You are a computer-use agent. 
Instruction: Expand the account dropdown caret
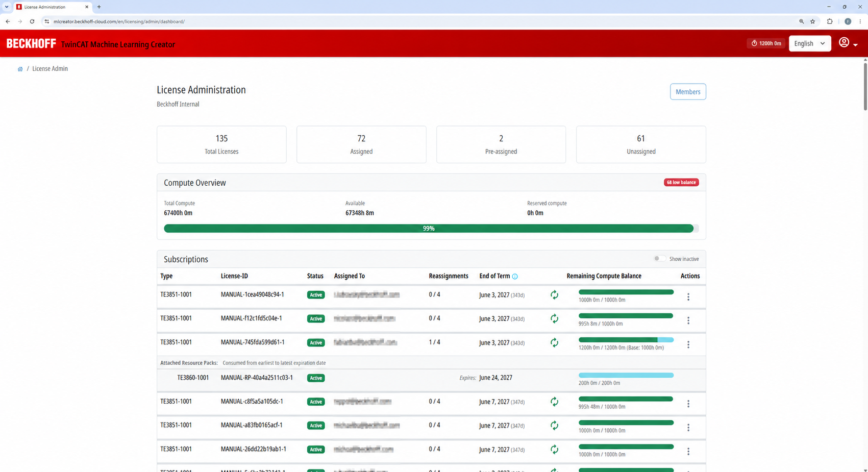click(x=856, y=45)
